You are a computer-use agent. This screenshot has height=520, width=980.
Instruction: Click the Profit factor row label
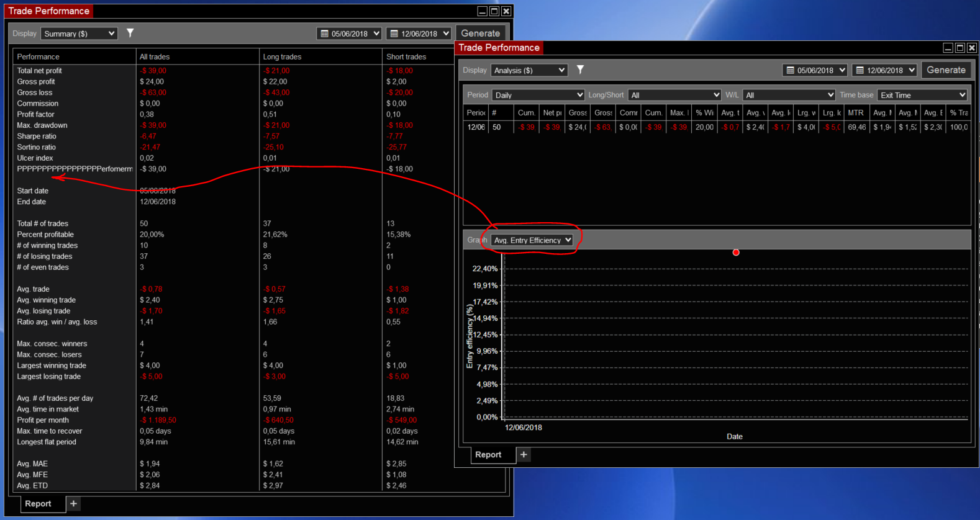coord(35,114)
